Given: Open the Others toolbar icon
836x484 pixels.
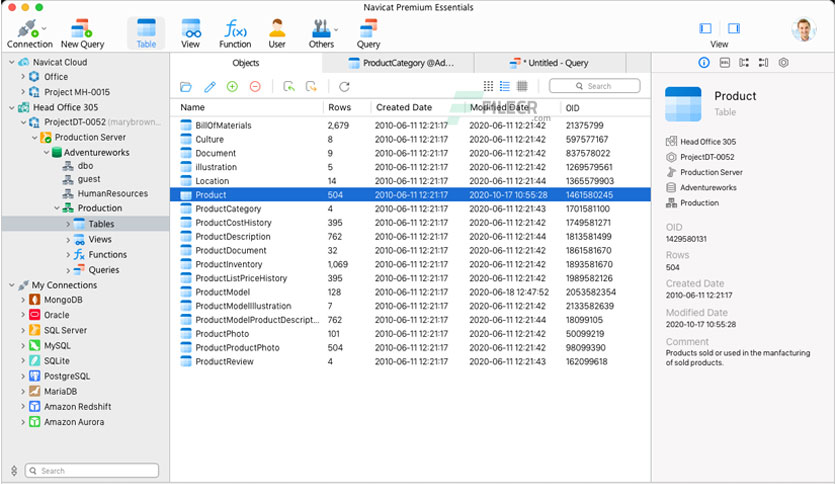Looking at the screenshot, I should 321,34.
